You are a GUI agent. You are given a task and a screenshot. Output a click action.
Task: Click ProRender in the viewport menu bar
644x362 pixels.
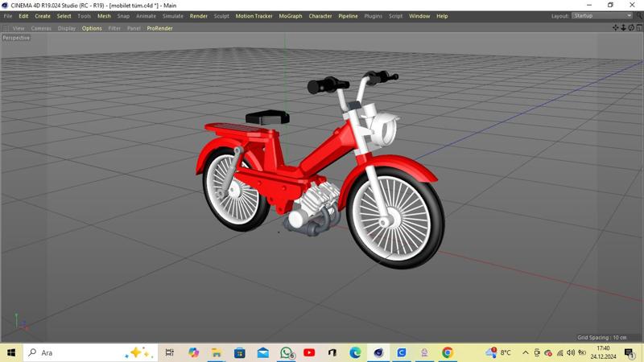click(x=159, y=28)
